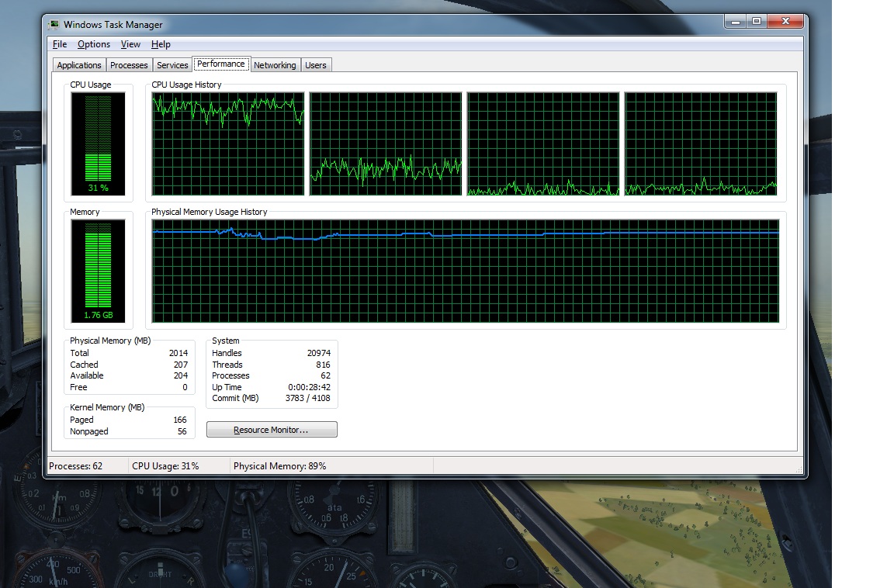Open the View menu

[130, 44]
